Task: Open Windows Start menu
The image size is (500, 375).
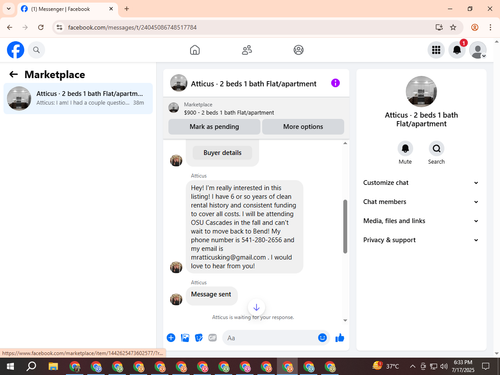Action: tap(10, 366)
